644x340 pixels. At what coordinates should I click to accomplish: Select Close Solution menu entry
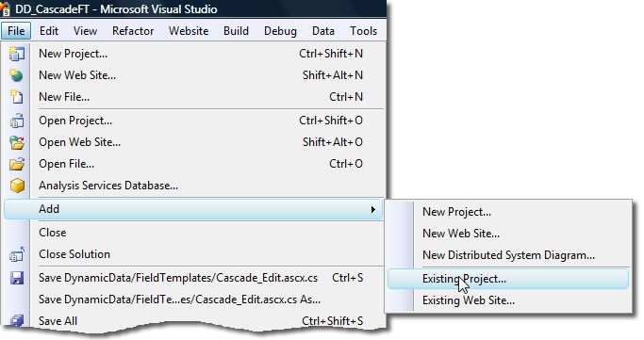[193, 254]
